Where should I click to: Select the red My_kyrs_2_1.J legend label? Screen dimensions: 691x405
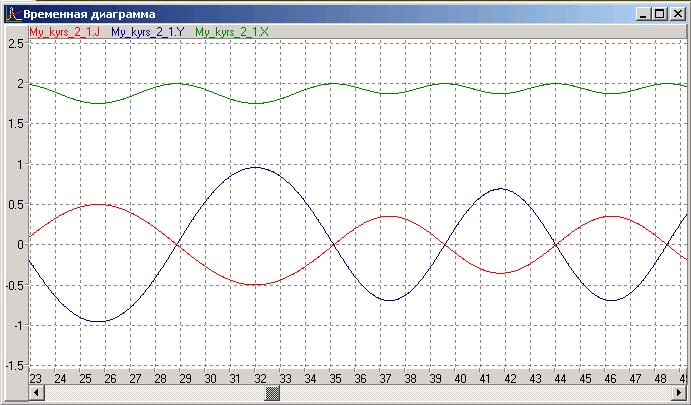pos(65,32)
